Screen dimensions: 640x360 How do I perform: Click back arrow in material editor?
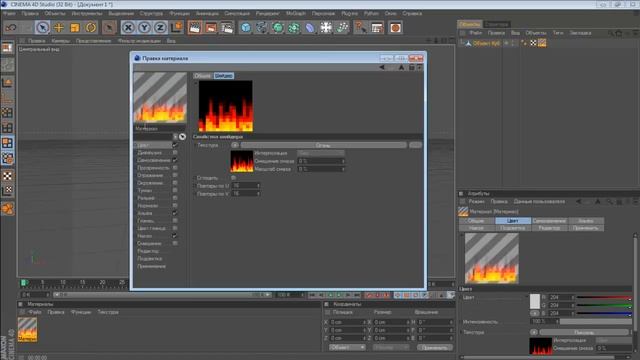382,67
